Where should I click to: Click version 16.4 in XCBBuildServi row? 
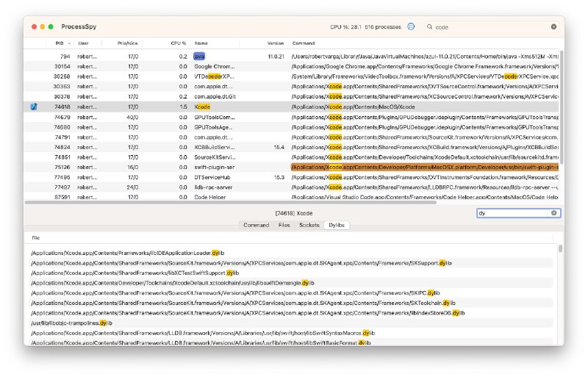[x=279, y=148]
